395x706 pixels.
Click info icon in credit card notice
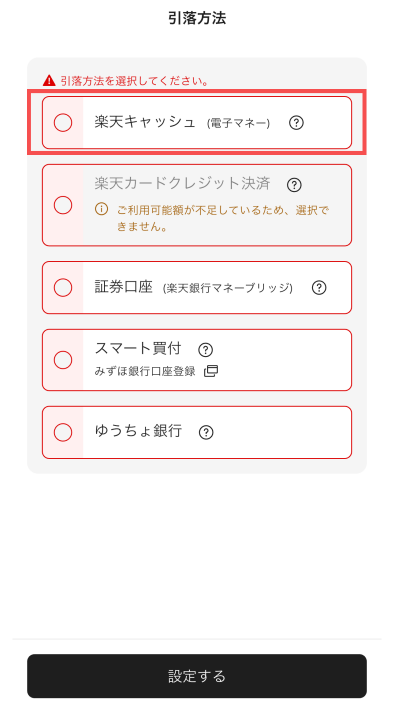tap(101, 209)
